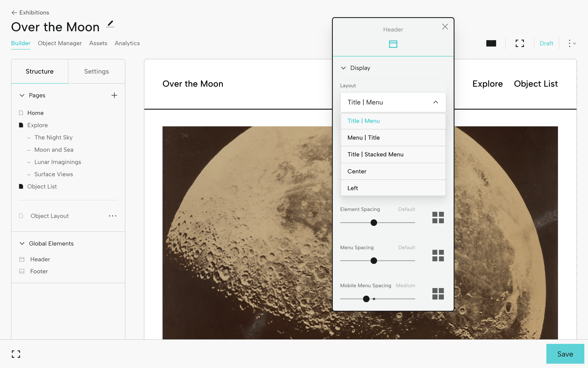
Task: Click the Object Layout page icon
Action: click(x=21, y=216)
